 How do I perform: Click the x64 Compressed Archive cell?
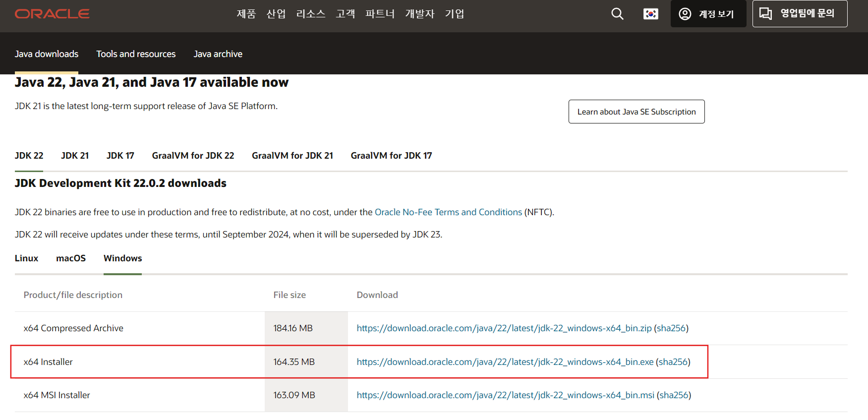[73, 328]
